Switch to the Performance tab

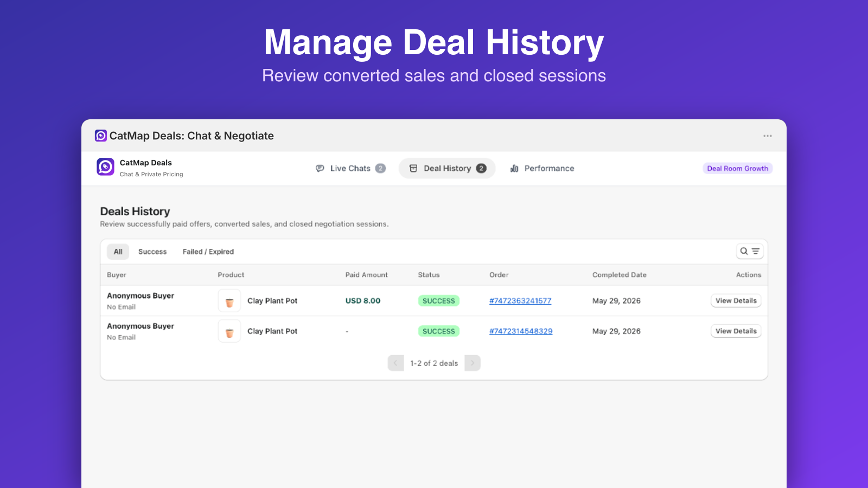(542, 169)
